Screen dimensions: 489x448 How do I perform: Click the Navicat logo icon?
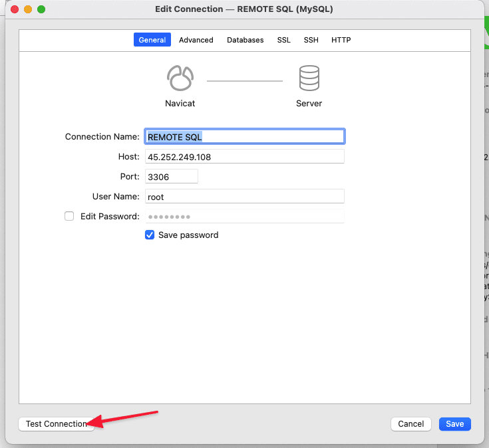pyautogui.click(x=180, y=78)
